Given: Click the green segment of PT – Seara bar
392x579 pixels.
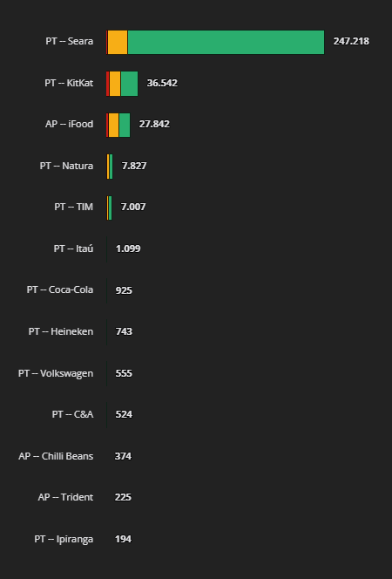Looking at the screenshot, I should click(226, 42).
